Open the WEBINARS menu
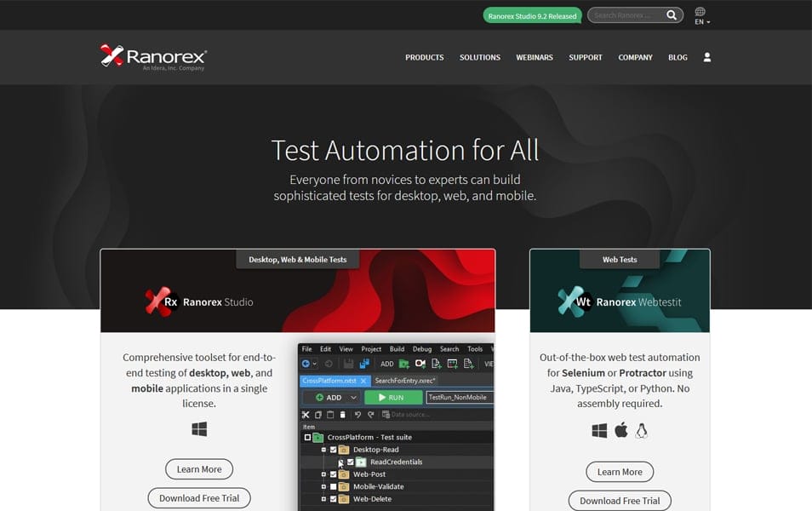This screenshot has height=511, width=812. click(x=534, y=58)
